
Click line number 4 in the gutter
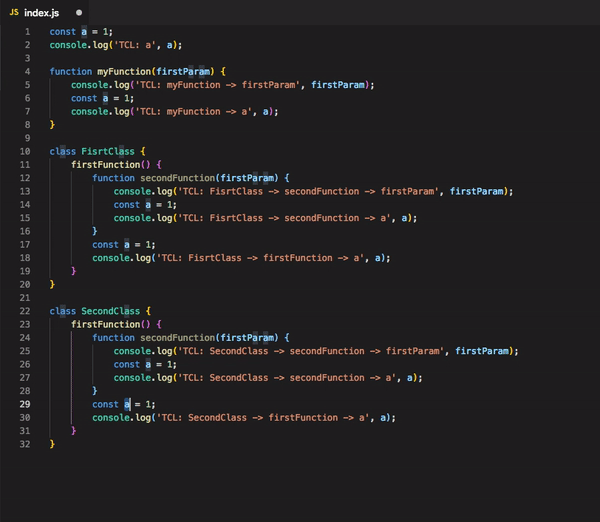coord(28,72)
